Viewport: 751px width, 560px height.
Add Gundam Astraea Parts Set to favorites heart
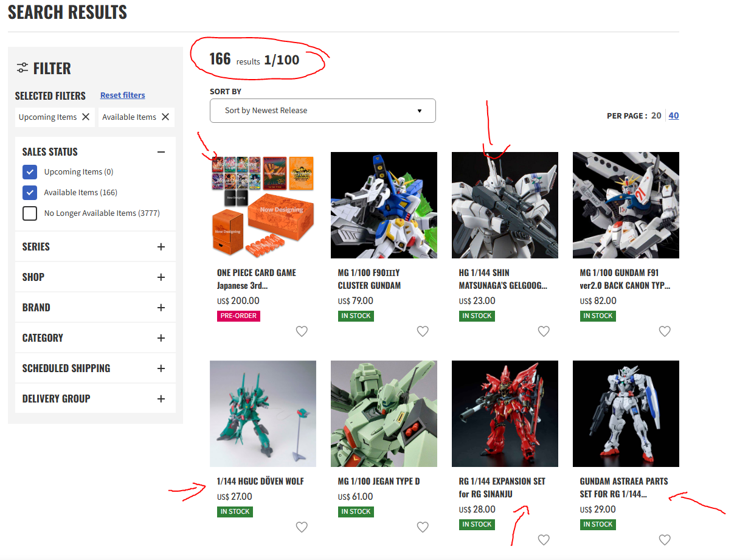pos(665,540)
